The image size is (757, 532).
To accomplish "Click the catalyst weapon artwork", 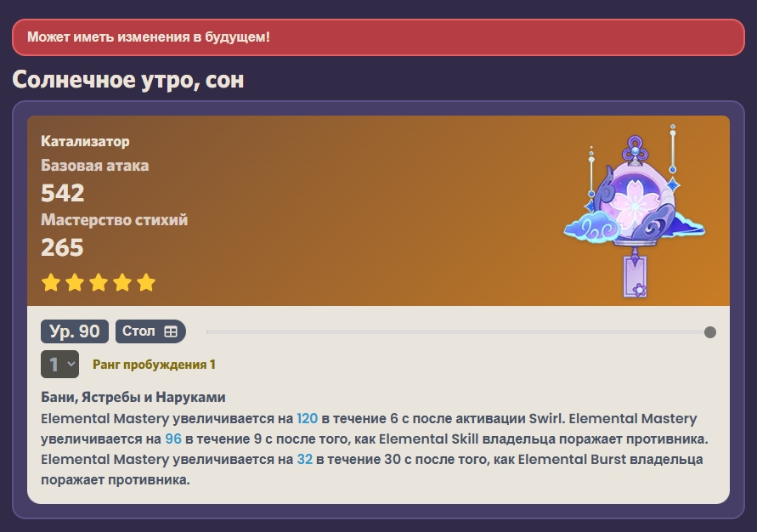I will click(635, 211).
